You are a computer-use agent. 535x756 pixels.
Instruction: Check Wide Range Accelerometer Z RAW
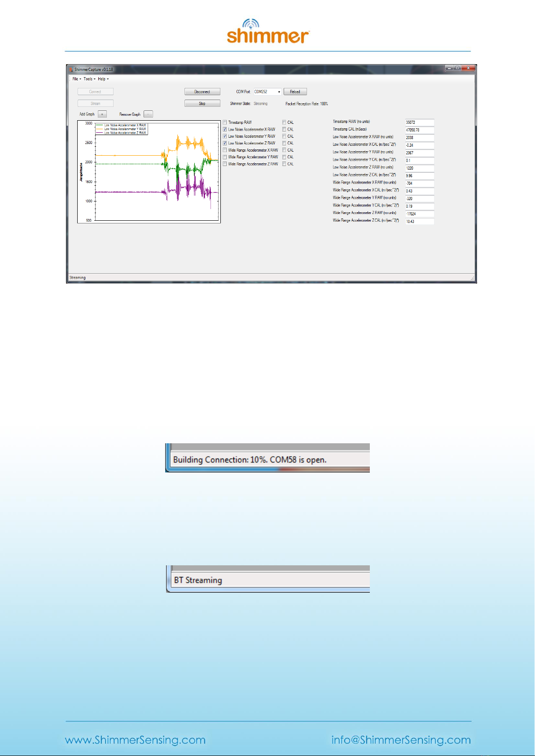[225, 164]
